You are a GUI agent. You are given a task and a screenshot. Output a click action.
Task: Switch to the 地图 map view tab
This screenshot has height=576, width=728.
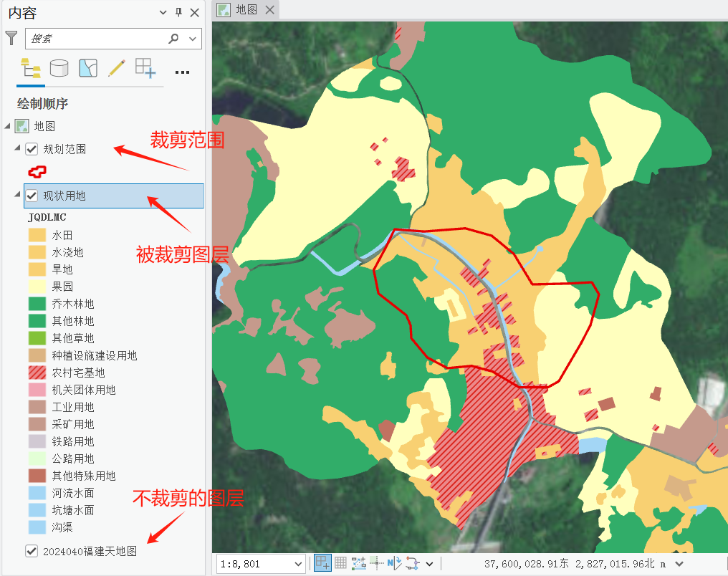246,10
